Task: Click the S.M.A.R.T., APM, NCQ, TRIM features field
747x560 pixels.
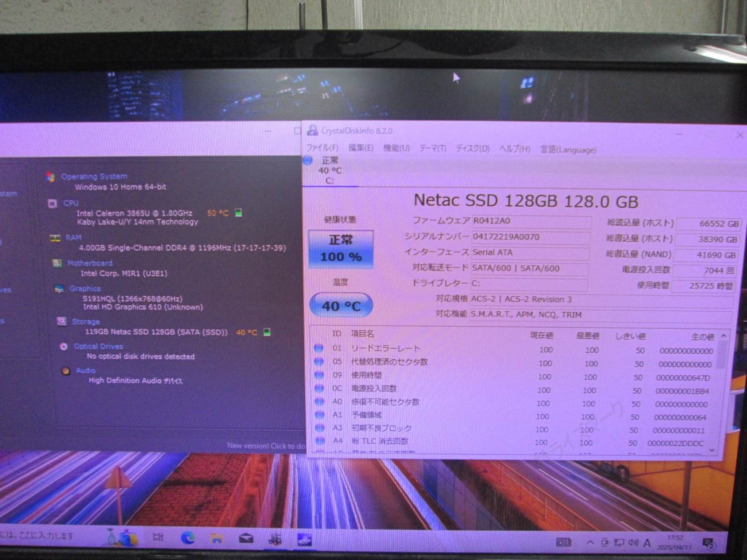Action: 600,315
